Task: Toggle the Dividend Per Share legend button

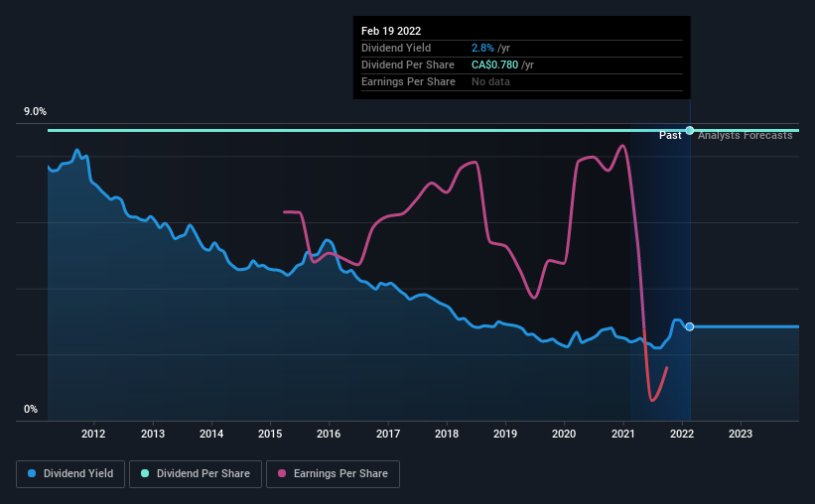Action: coord(196,474)
